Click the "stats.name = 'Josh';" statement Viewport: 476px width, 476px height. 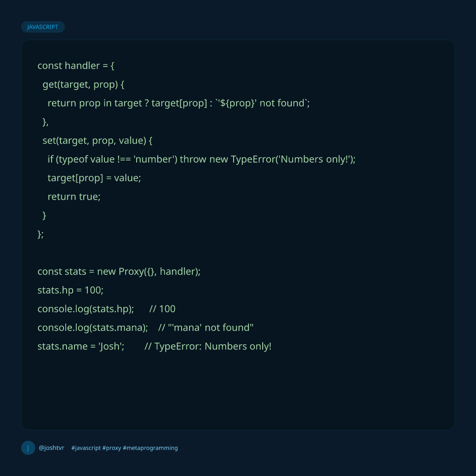tap(81, 346)
